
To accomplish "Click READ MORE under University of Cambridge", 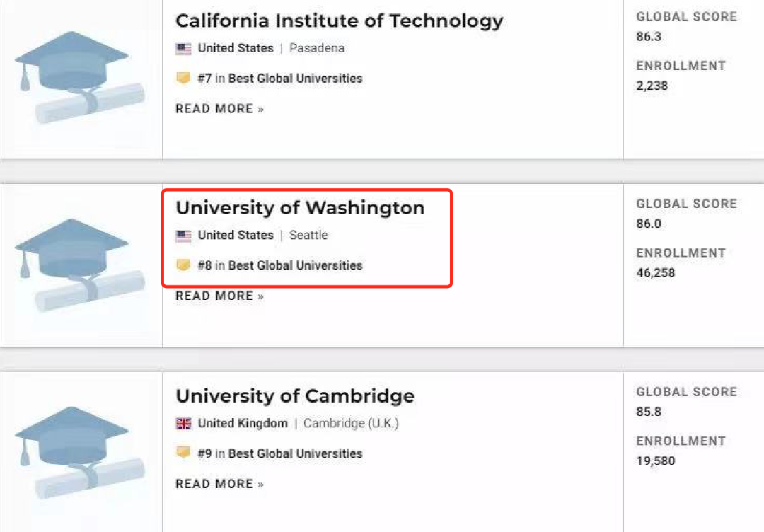I will 219,485.
